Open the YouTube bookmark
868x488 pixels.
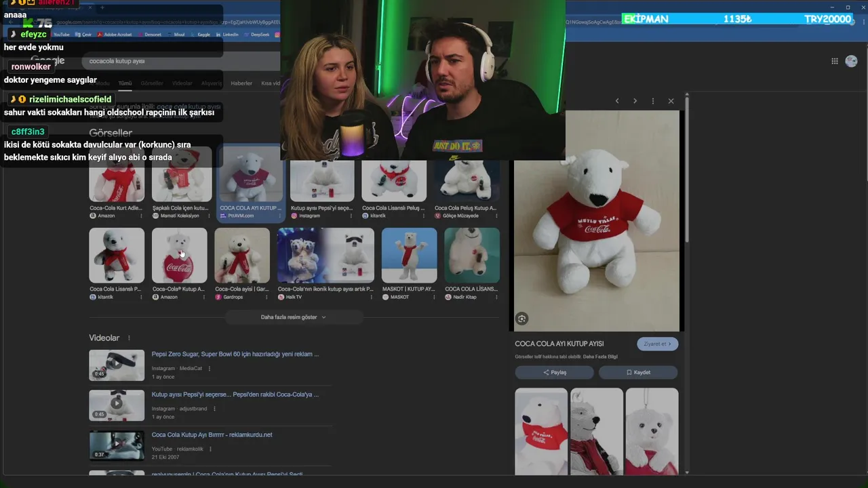pos(58,34)
